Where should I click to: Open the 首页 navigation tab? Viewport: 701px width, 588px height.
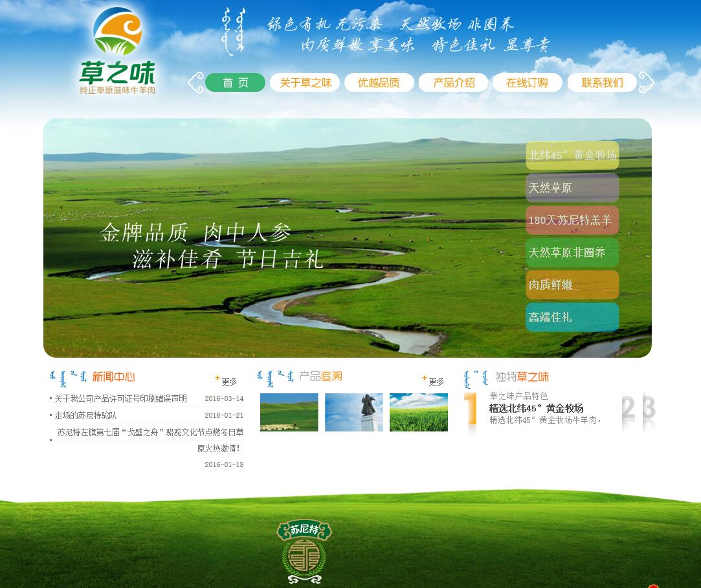click(x=236, y=83)
